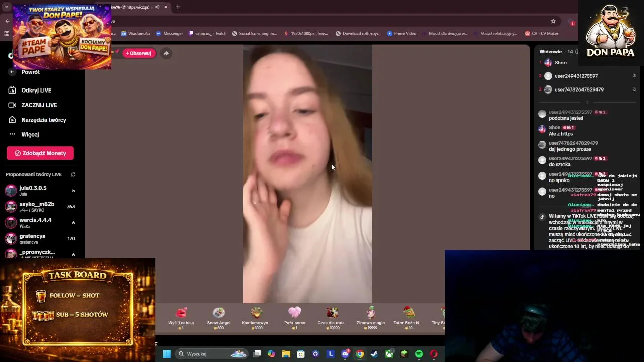Click the chat message 'daj jednego prosze'

(570, 149)
